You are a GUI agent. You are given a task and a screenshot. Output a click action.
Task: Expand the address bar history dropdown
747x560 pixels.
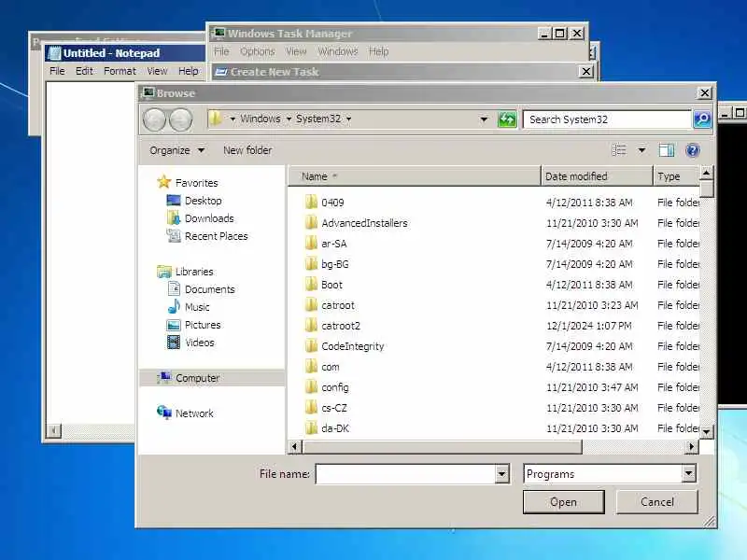[x=484, y=119]
